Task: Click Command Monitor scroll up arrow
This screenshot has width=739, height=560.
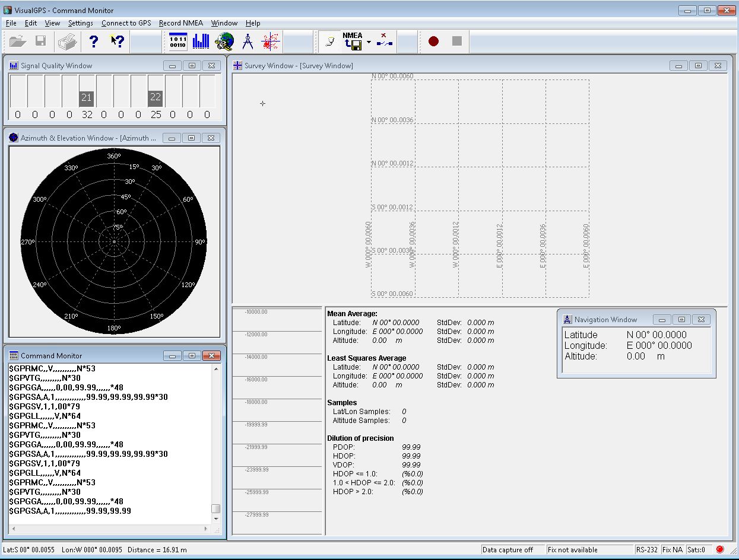Action: coord(216,369)
